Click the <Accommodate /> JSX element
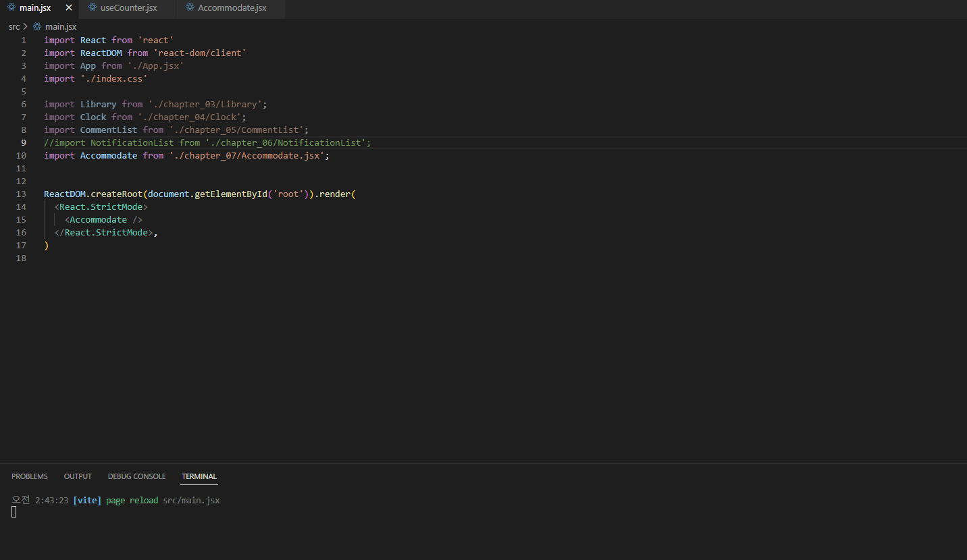 click(x=104, y=220)
